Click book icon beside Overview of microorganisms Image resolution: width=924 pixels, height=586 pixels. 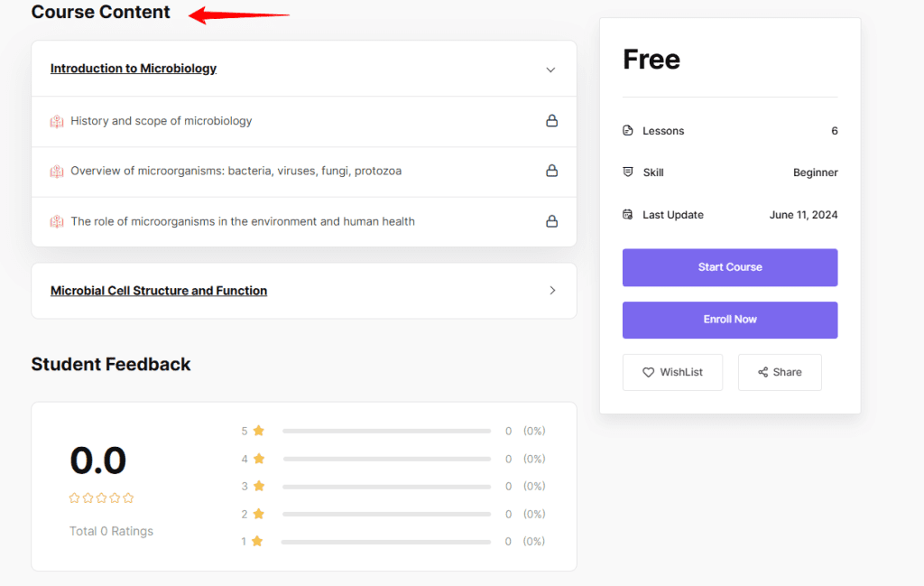point(57,171)
